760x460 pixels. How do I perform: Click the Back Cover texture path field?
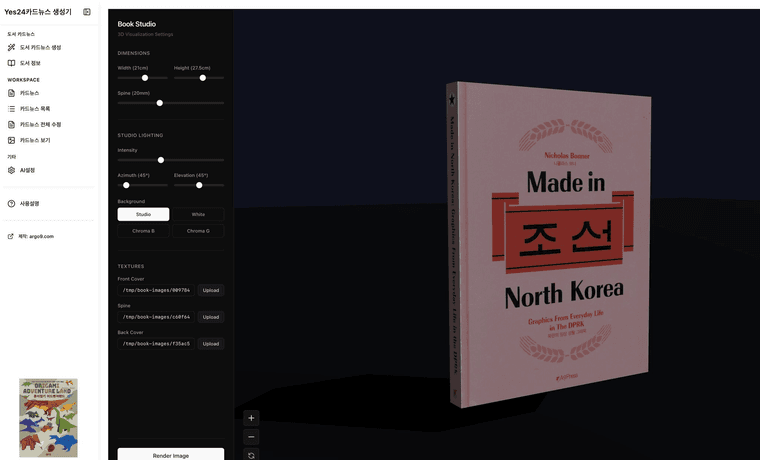[x=155, y=344]
